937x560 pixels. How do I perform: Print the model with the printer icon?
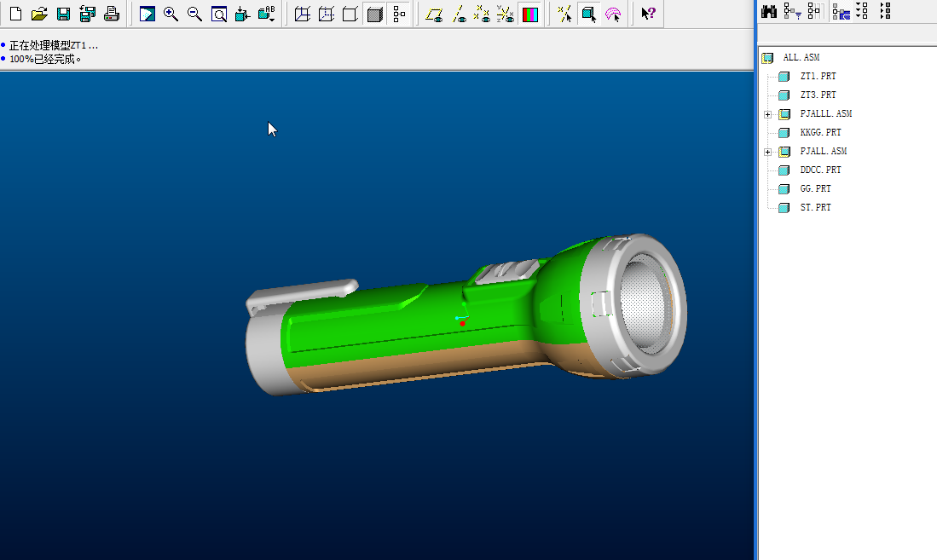click(x=112, y=14)
